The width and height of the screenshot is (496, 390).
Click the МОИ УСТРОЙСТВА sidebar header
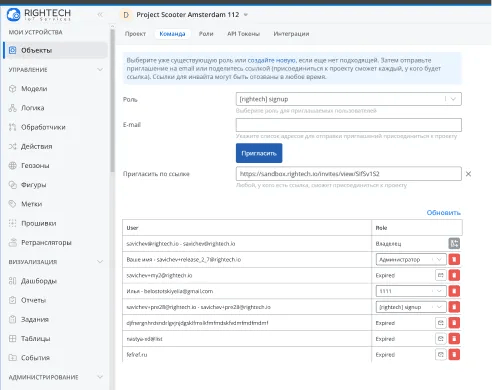(35, 32)
